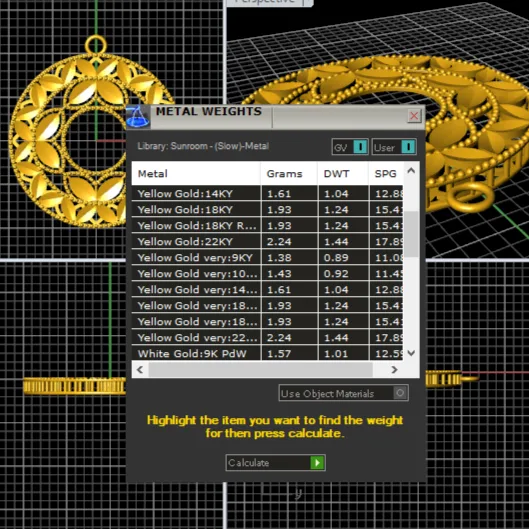Image resolution: width=529 pixels, height=529 pixels.
Task: Select the Yellow Gold:22KY row
Action: coord(267,242)
